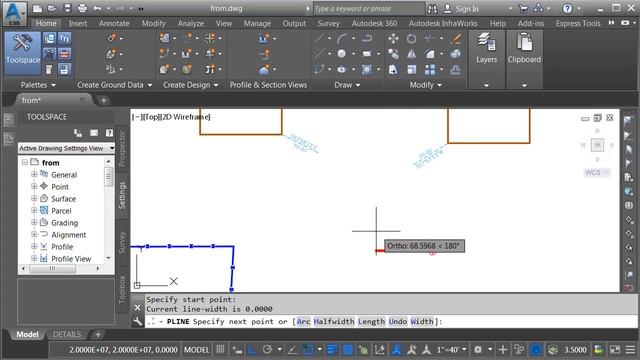The image size is (640, 360).
Task: Expand the Palettes panel dropdown
Action: point(38,85)
